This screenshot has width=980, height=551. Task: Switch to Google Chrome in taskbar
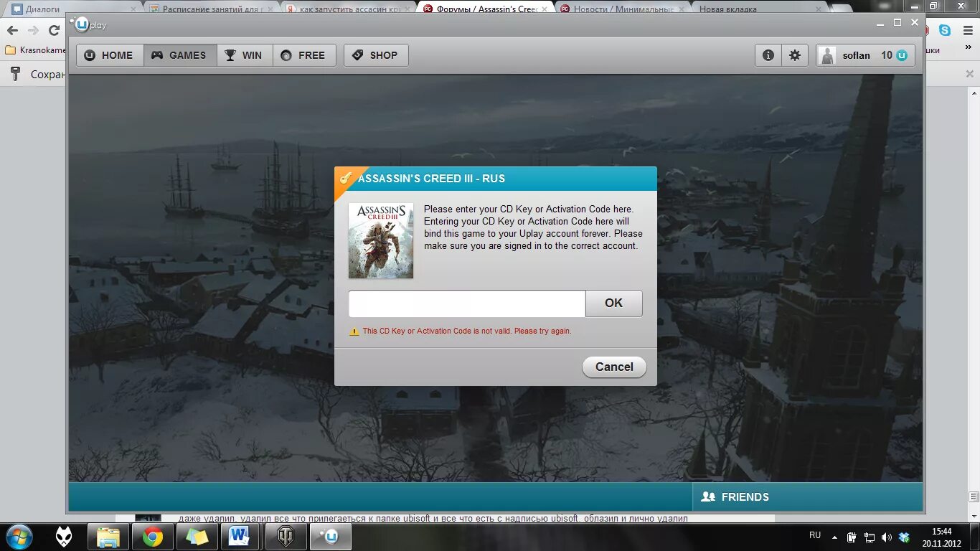[x=152, y=537]
